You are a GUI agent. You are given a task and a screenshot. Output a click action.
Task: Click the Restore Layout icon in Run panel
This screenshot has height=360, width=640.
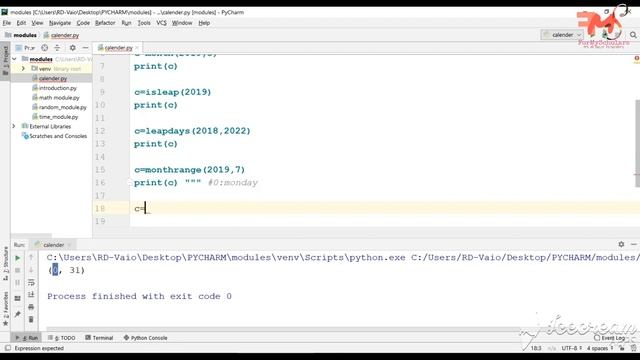[x=18, y=298]
